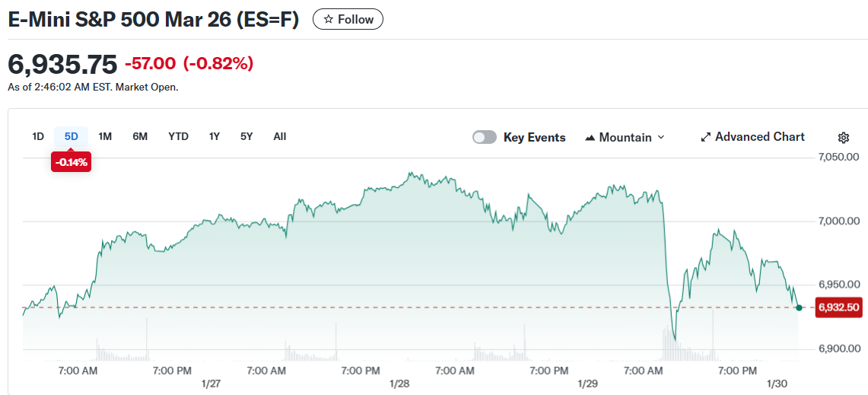Click the green current-price dot on chart

pos(799,307)
